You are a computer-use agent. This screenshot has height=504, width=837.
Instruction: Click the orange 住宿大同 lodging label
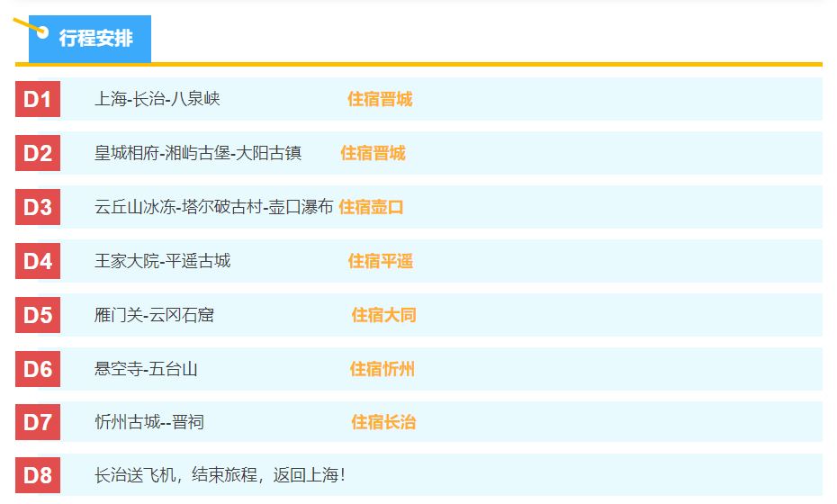click(x=383, y=315)
